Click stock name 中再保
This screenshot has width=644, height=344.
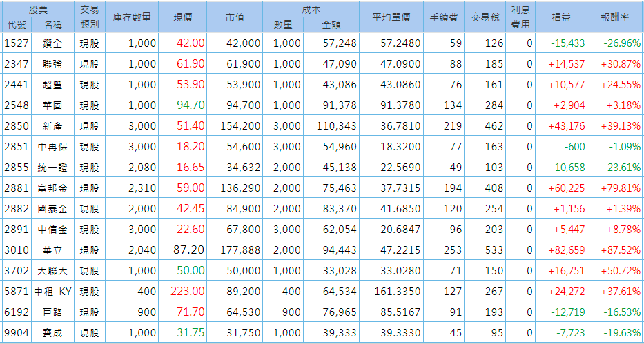[52, 147]
